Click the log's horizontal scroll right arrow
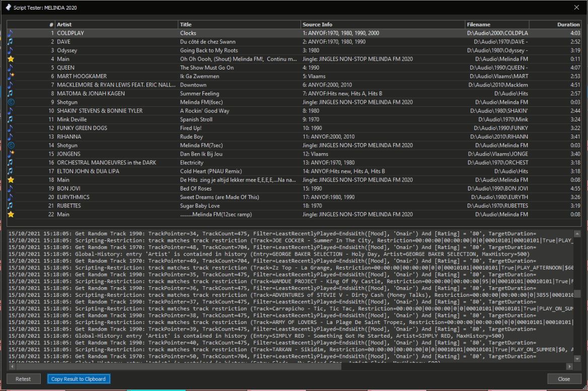 (569, 366)
